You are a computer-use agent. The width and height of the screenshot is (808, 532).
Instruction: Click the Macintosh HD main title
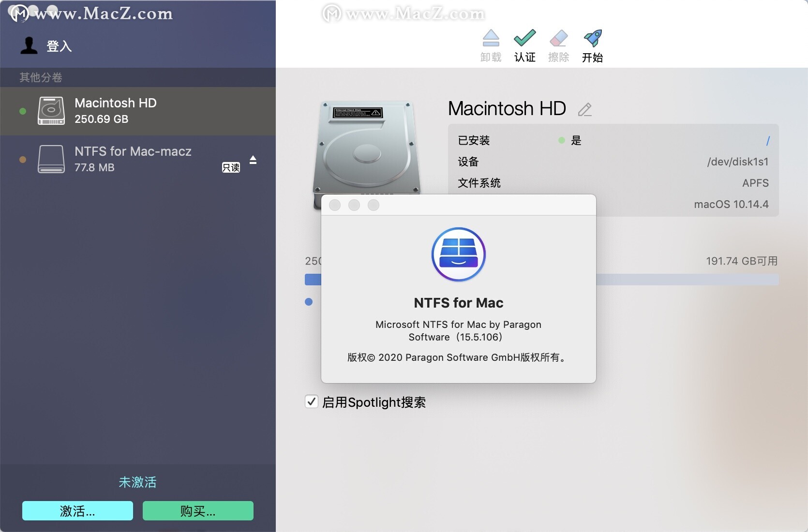[x=507, y=108]
